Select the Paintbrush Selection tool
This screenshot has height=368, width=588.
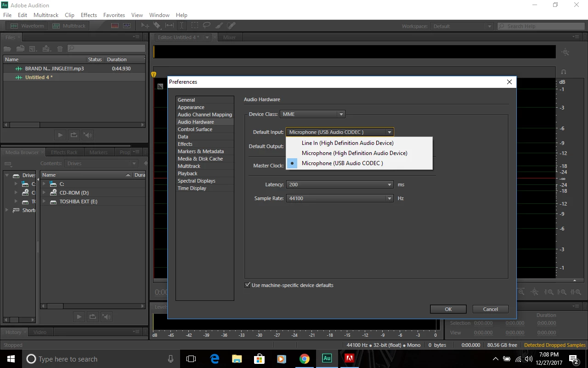pos(219,26)
